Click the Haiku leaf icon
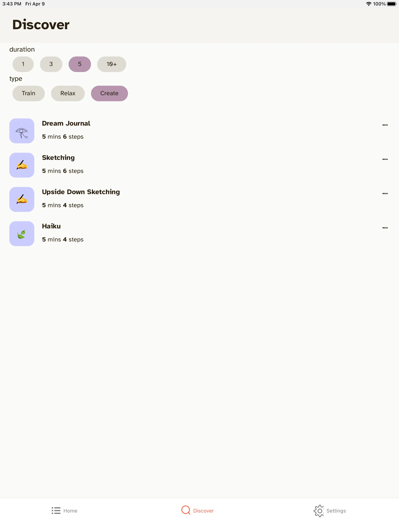 pyautogui.click(x=22, y=234)
